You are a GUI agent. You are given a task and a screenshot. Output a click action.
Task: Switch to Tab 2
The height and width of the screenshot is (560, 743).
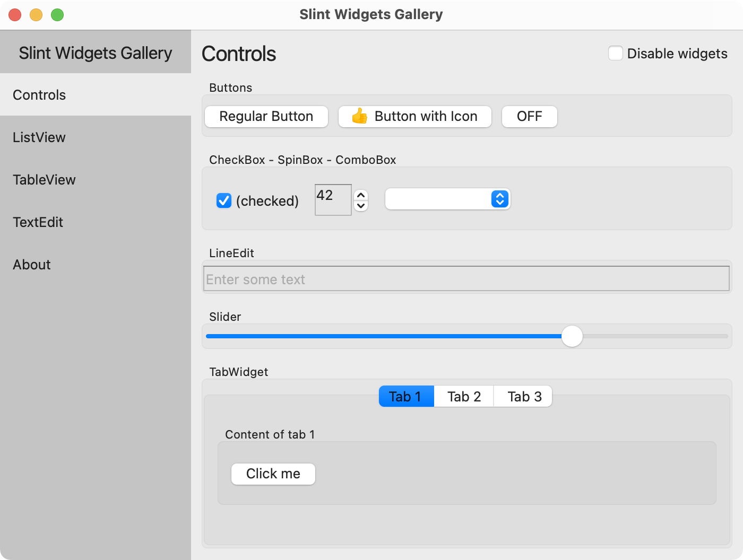pos(463,396)
